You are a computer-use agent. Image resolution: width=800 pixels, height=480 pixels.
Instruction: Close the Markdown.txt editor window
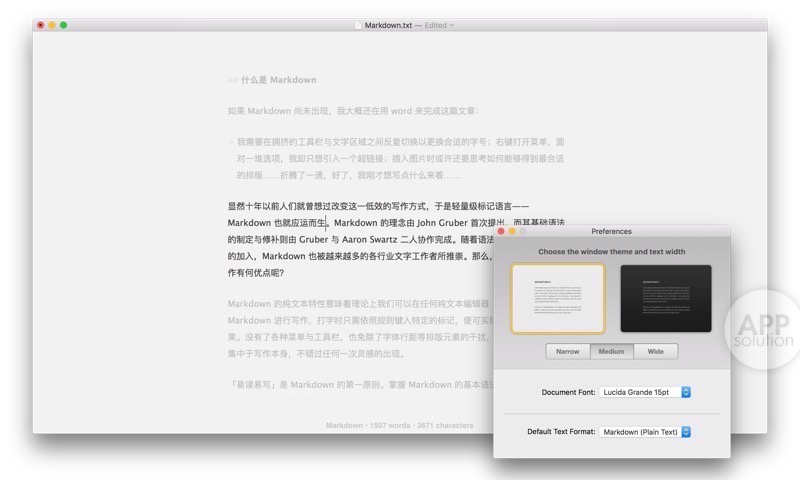tap(40, 25)
